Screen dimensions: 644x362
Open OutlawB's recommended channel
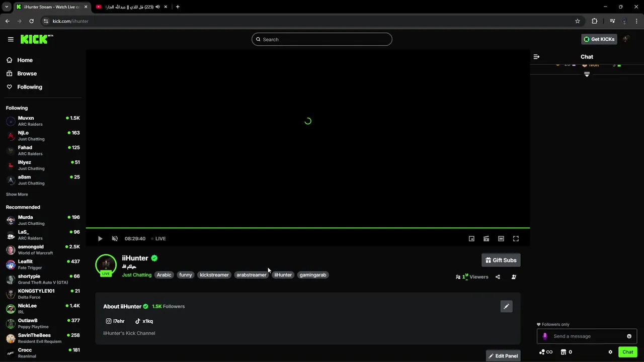pyautogui.click(x=43, y=323)
